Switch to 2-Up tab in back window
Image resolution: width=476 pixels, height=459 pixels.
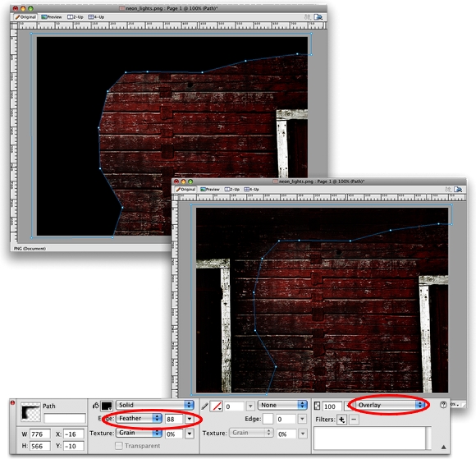coord(75,17)
